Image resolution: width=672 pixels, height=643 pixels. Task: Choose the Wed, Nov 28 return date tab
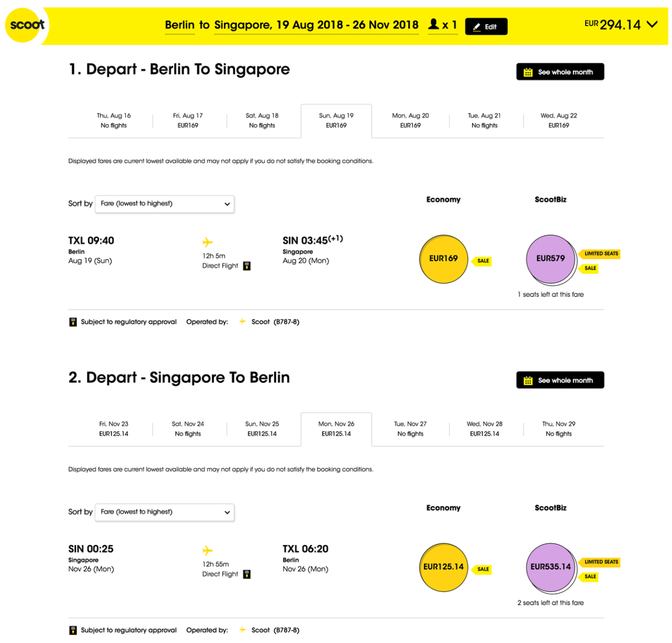484,429
